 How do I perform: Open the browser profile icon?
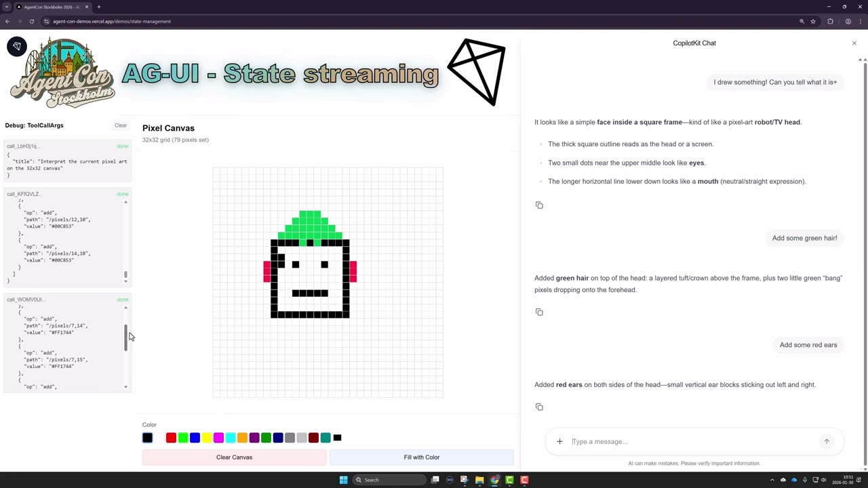[x=848, y=21]
